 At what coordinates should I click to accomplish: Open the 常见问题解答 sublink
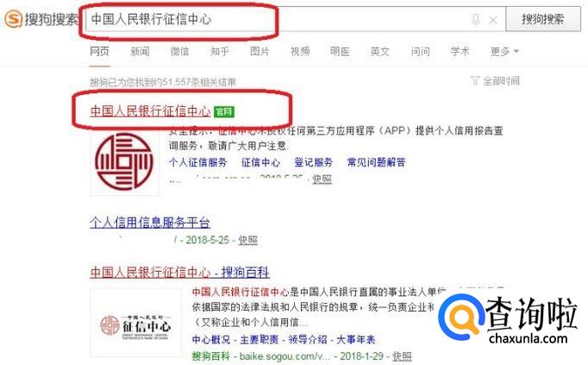click(376, 162)
